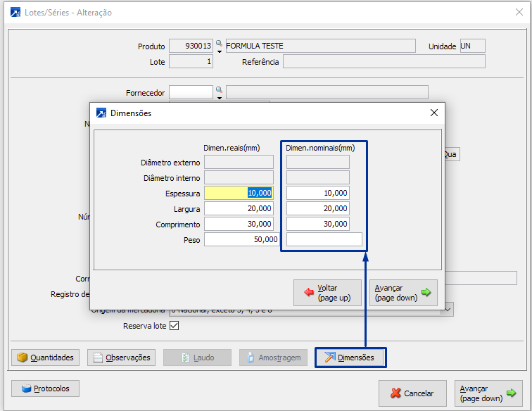Click the Lote number field

tap(191, 61)
